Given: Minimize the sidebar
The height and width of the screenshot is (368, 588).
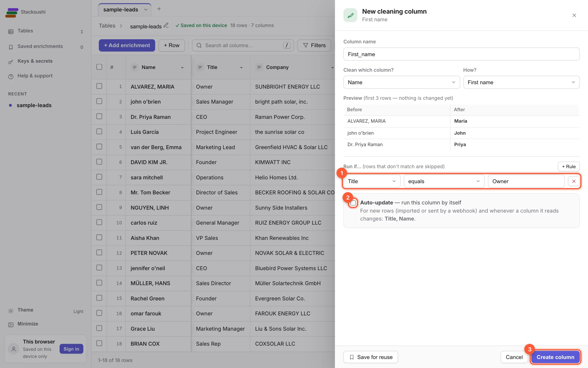Looking at the screenshot, I should [45, 324].
